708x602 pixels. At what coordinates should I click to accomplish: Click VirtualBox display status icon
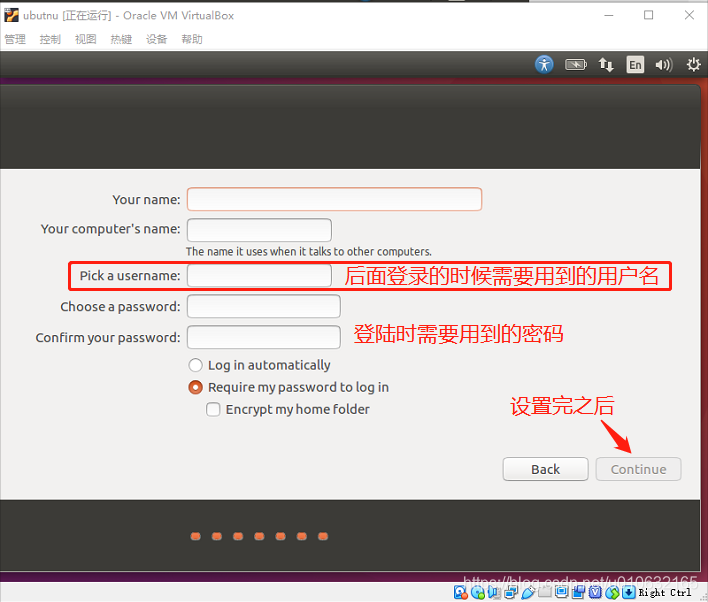click(x=562, y=591)
